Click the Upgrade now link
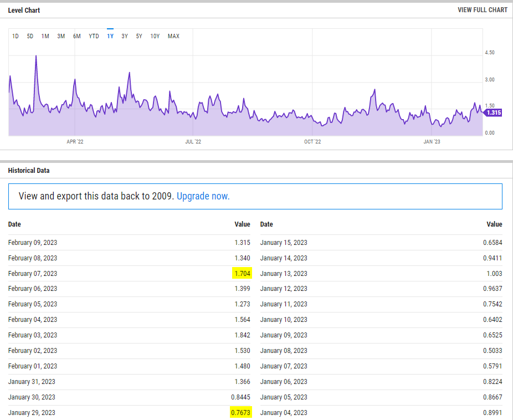This screenshot has height=420, width=513. click(x=203, y=196)
